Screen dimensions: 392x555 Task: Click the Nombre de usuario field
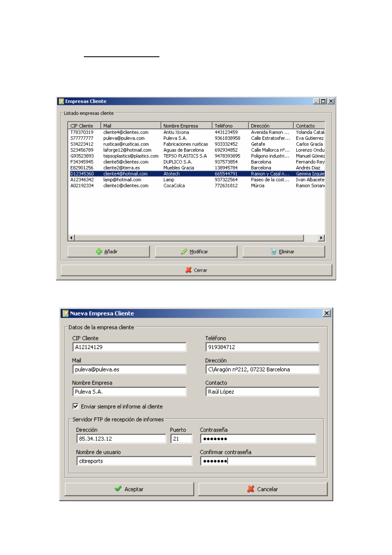click(134, 461)
